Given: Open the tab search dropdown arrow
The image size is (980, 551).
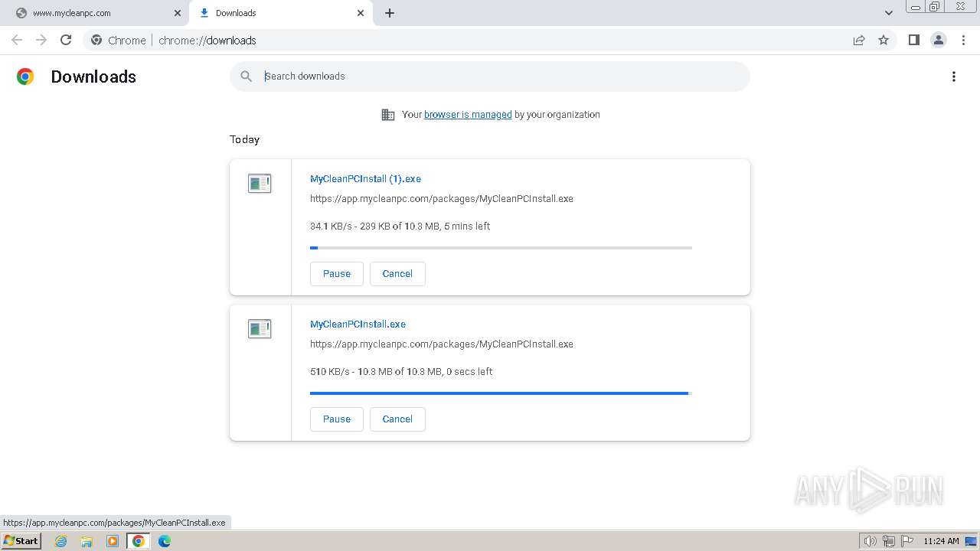Looking at the screenshot, I should click(x=889, y=13).
